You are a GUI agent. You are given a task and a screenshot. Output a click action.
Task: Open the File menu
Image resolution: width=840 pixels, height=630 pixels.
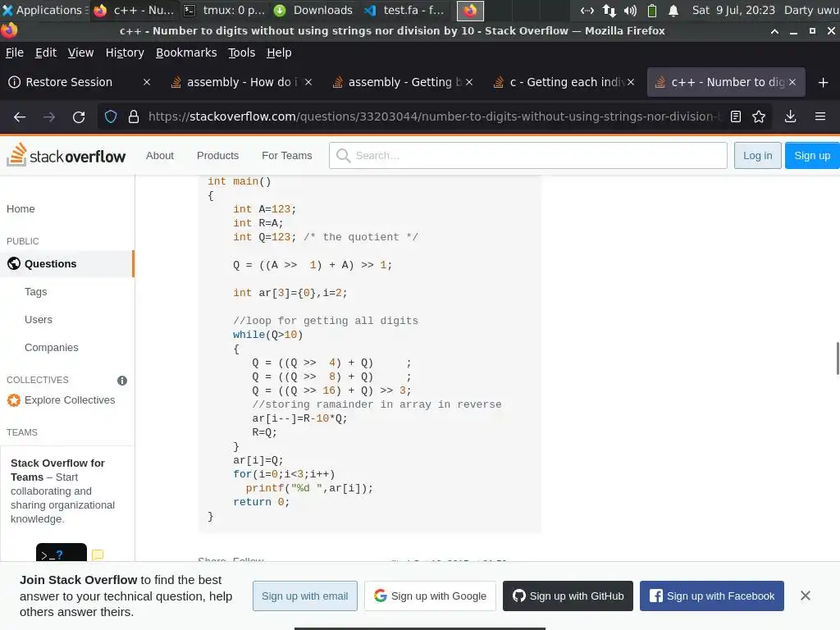pyautogui.click(x=15, y=52)
